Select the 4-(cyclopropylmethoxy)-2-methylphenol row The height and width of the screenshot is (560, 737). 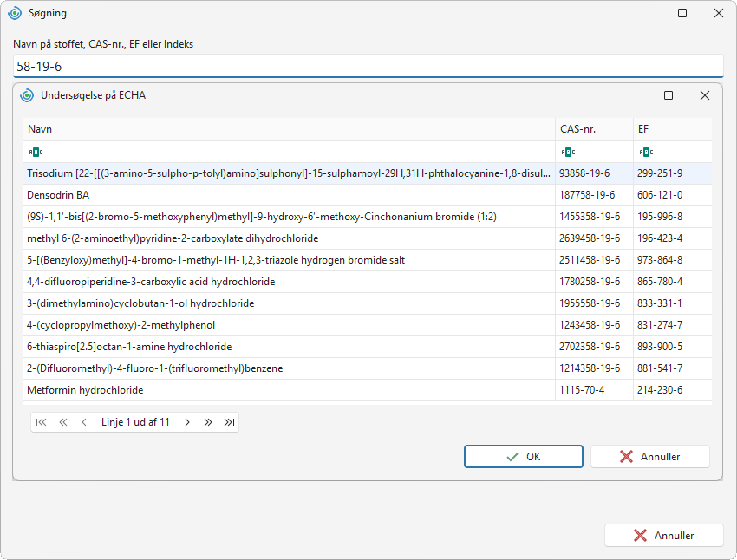pos(368,325)
